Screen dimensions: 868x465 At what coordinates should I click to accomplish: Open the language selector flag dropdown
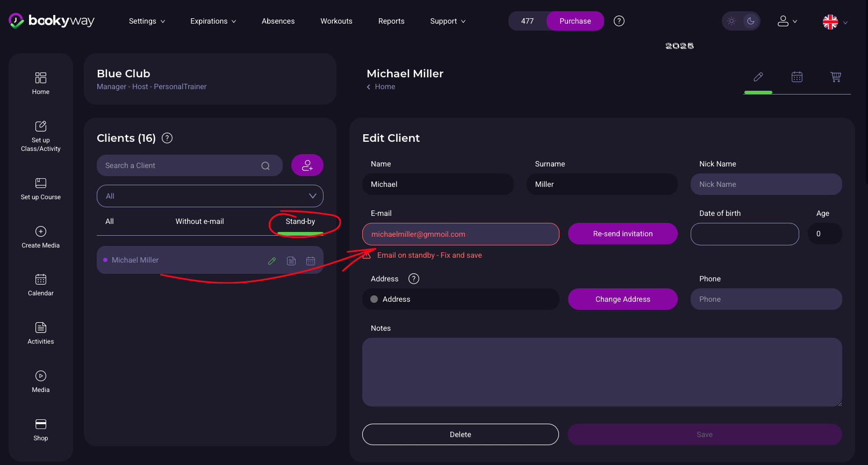tap(835, 22)
